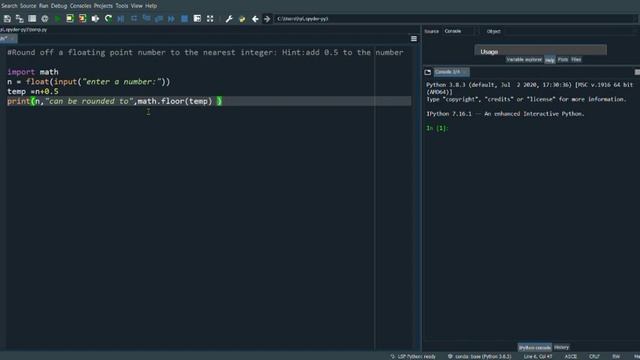Viewport: 640px width, 360px height.
Task: Click the debug step return icon
Action: [159, 19]
